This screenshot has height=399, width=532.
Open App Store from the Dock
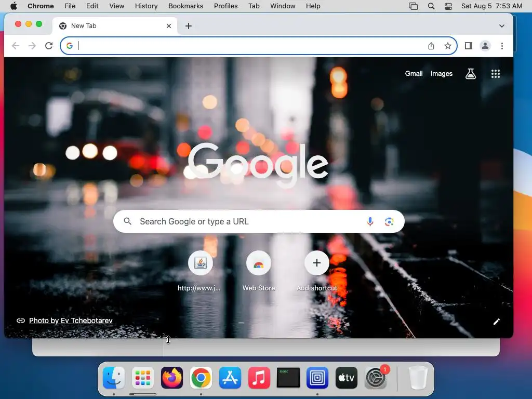230,378
